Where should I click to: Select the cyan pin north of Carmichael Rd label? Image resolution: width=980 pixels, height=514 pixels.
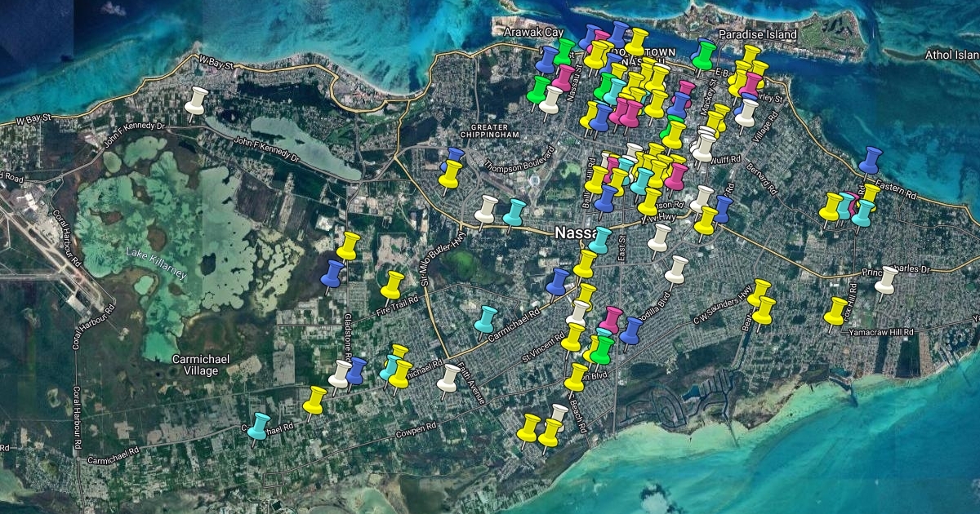486,319
